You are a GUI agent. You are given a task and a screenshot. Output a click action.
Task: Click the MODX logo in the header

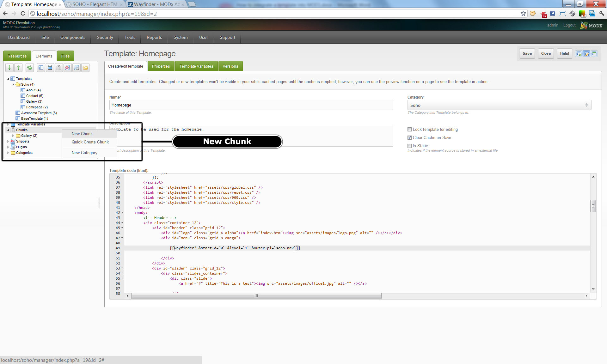[x=592, y=25]
